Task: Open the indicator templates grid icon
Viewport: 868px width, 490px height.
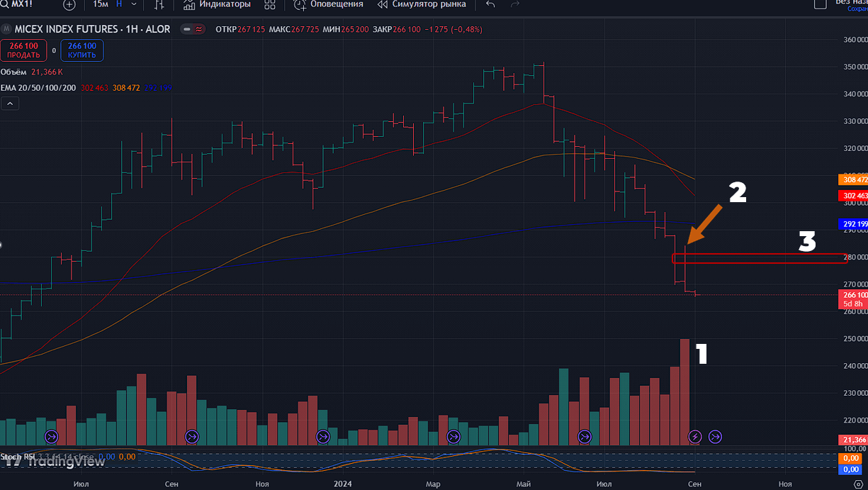Action: tap(269, 4)
